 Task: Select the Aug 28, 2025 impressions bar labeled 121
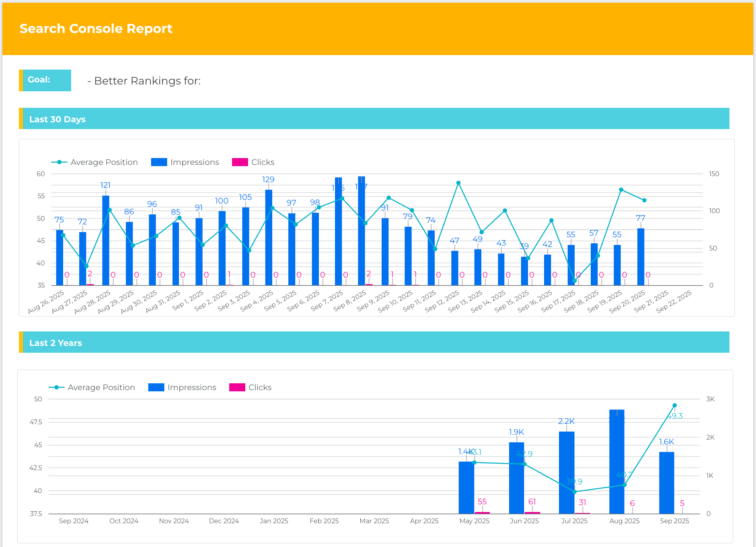point(106,241)
